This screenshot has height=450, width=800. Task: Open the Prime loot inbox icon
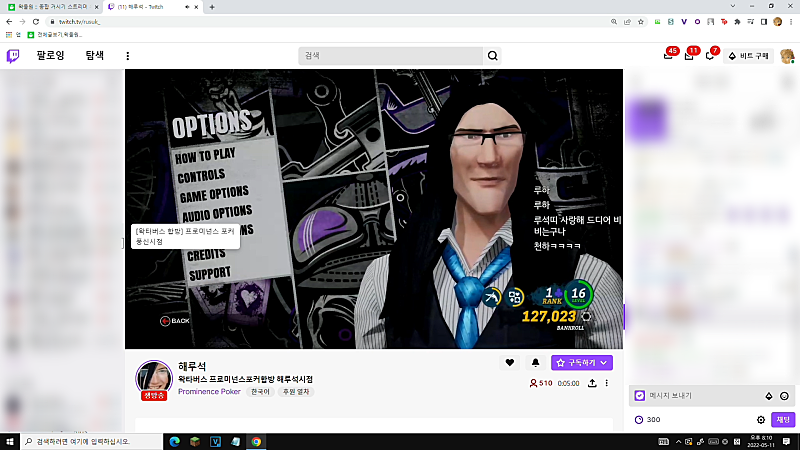pyautogui.click(x=668, y=56)
